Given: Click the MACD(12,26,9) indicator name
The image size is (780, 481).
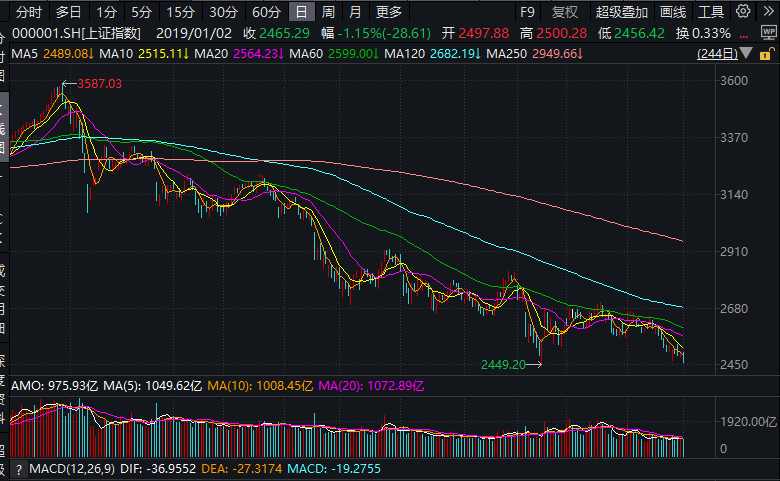Looking at the screenshot, I should [x=72, y=469].
